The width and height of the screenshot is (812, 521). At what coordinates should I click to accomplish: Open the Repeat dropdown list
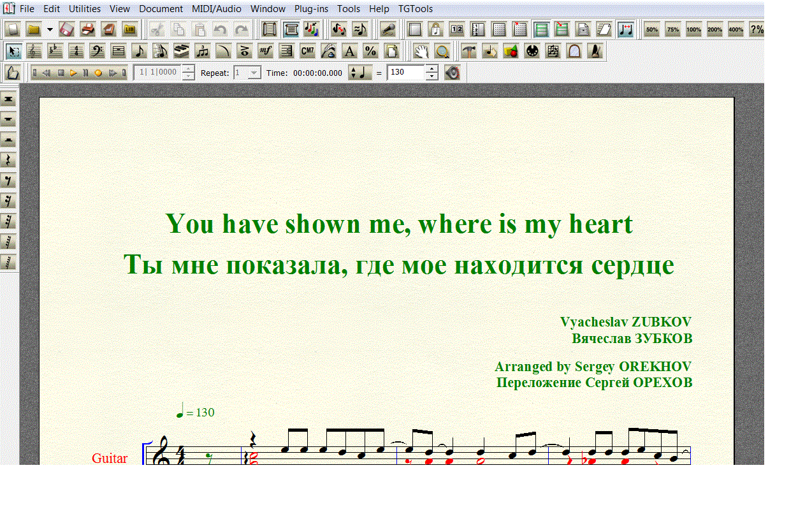[254, 73]
